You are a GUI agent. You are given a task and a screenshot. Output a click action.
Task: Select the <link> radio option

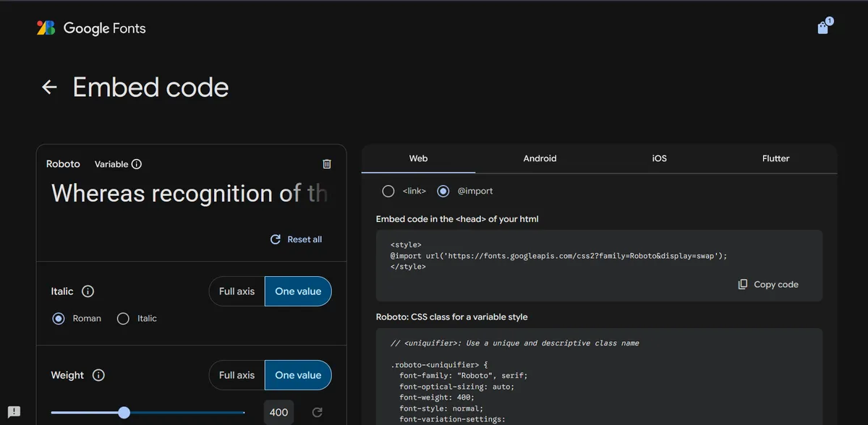[x=388, y=191]
